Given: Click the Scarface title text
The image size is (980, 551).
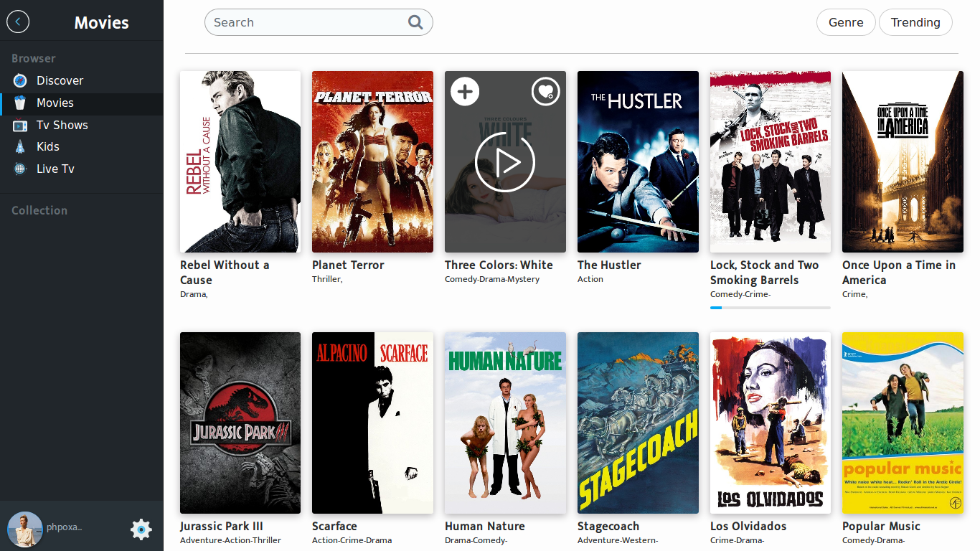Looking at the screenshot, I should (x=334, y=526).
